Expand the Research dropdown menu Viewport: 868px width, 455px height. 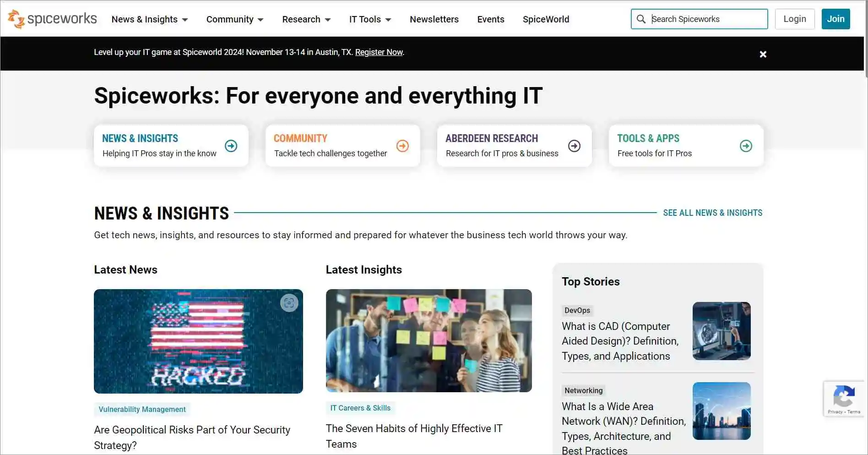click(306, 19)
